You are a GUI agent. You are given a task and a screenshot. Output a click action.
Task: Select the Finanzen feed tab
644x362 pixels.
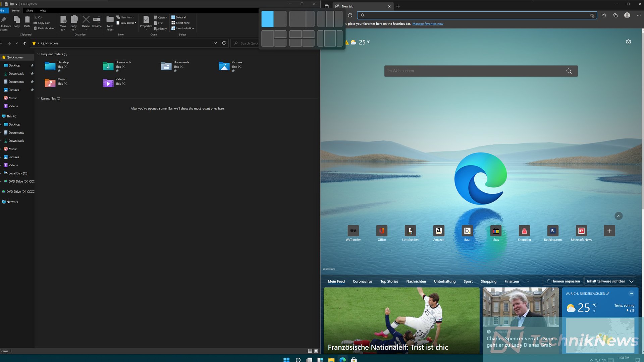512,281
